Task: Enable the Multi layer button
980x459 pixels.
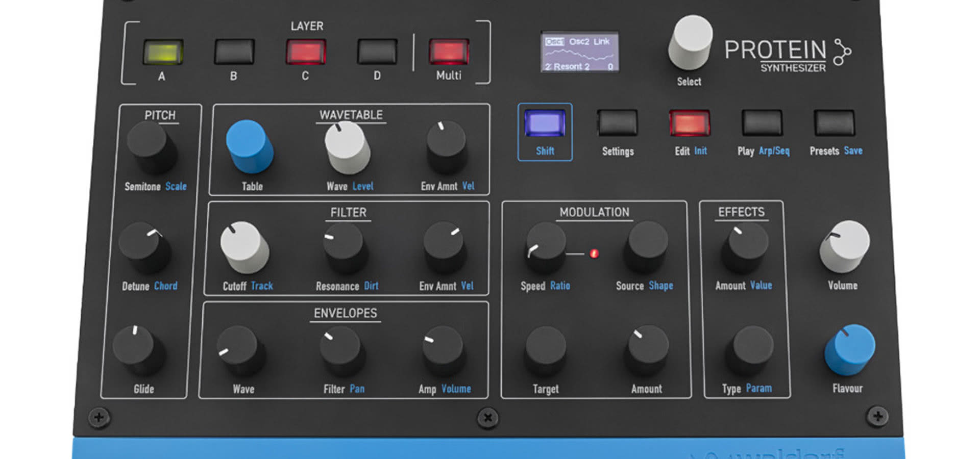Action: (448, 52)
